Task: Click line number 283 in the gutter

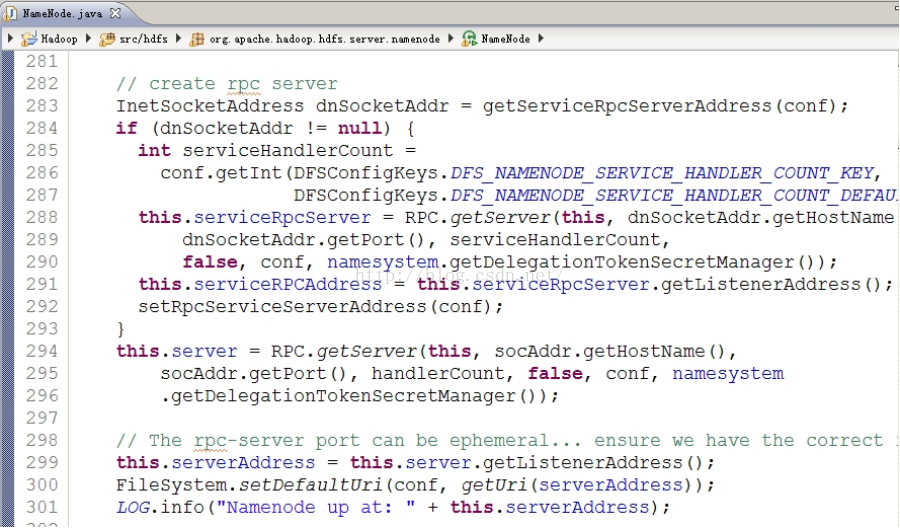Action: point(42,106)
